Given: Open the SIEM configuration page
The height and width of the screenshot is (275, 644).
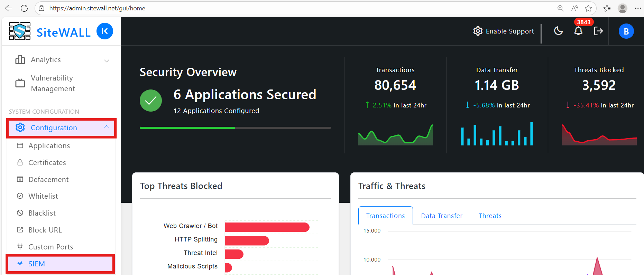Looking at the screenshot, I should tap(37, 264).
